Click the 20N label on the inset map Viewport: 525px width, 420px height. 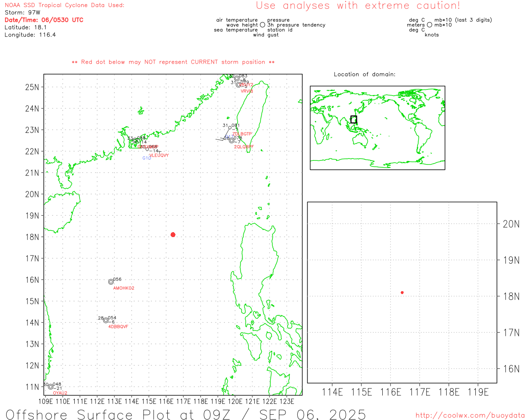(511, 224)
